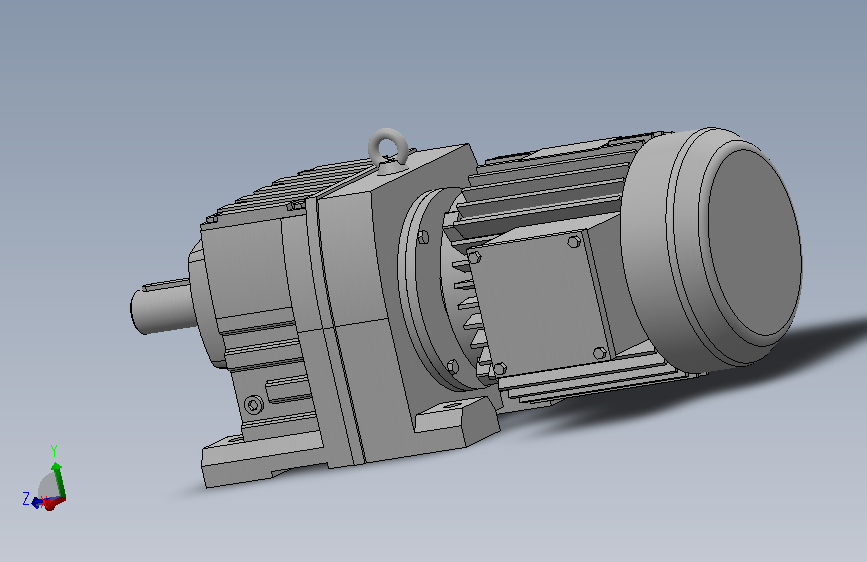Select the front mounting foot of gearbox

[x=260, y=460]
